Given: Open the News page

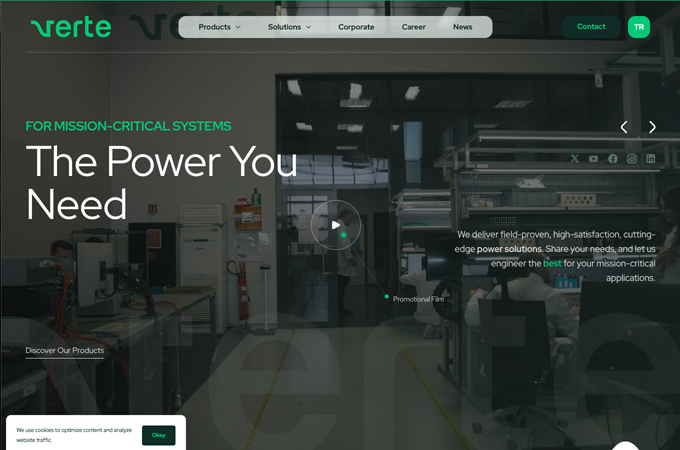Looking at the screenshot, I should click(462, 27).
